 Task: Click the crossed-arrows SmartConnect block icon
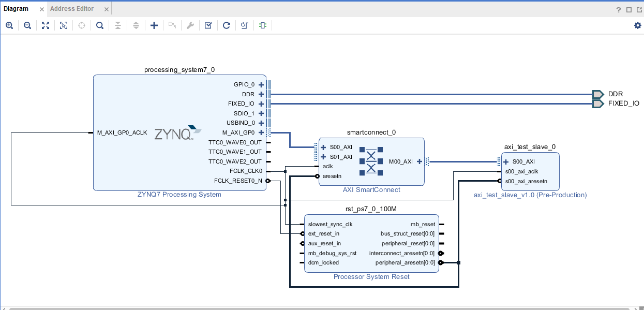tap(371, 161)
